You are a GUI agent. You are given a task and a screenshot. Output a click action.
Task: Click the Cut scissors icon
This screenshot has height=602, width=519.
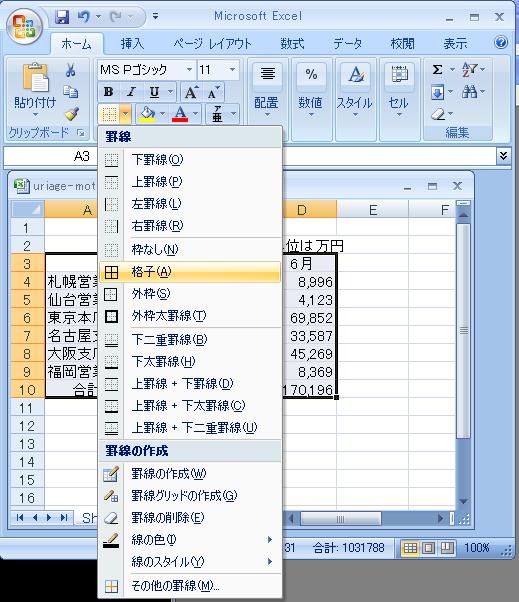[x=70, y=70]
